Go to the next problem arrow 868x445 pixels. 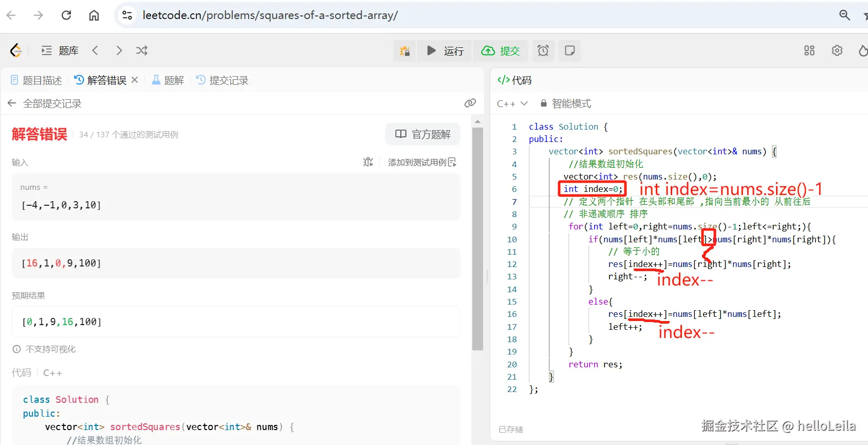(119, 50)
